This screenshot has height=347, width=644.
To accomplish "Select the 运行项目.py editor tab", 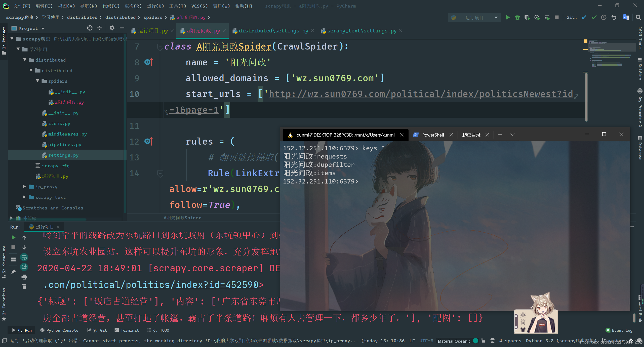I will coord(150,31).
